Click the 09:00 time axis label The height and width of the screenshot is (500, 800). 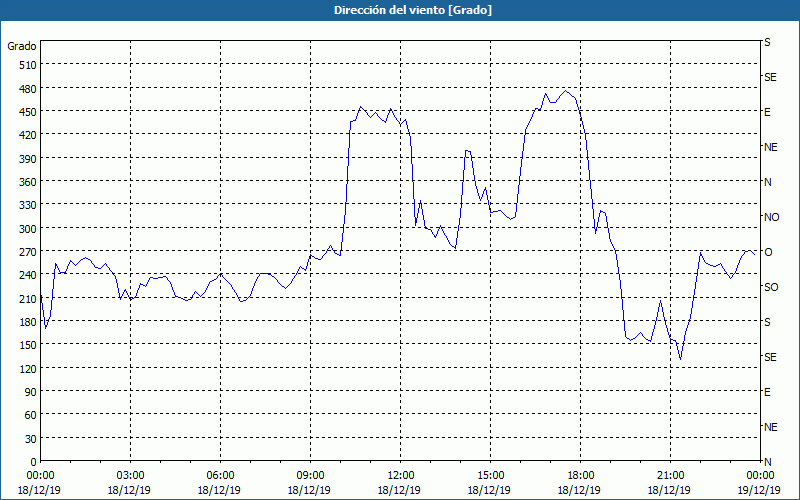310,476
